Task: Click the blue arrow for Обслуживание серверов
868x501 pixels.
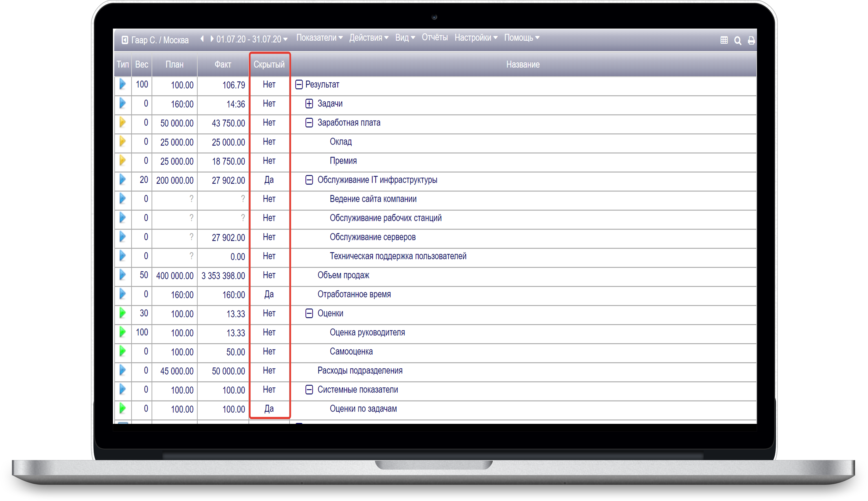Action: pos(122,237)
